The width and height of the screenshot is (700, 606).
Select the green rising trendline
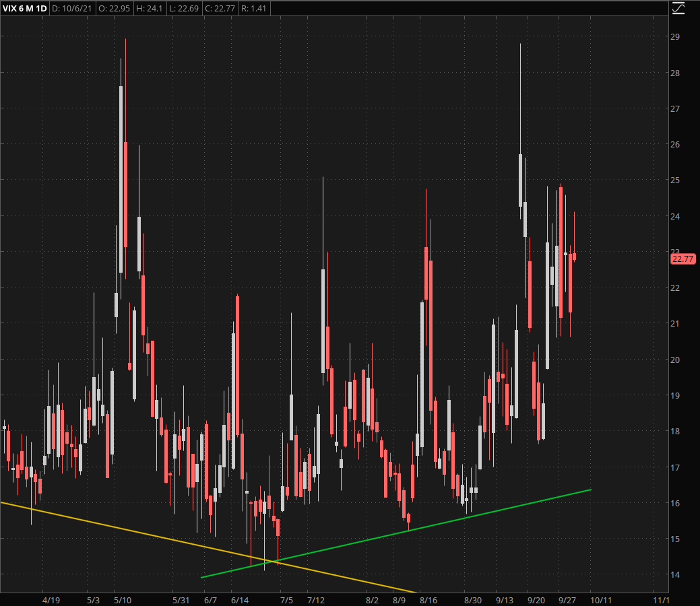396,533
